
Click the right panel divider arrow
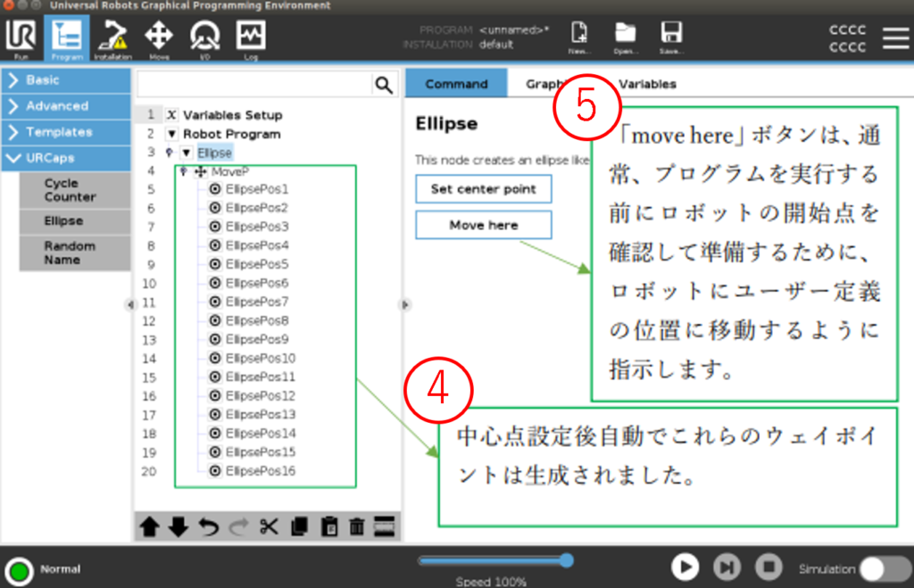pos(405,305)
